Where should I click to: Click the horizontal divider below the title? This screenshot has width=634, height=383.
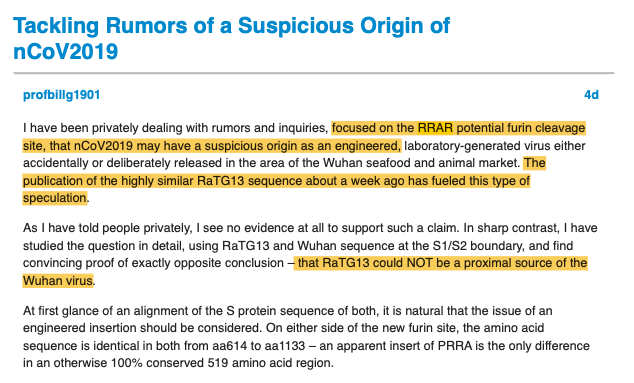[313, 73]
